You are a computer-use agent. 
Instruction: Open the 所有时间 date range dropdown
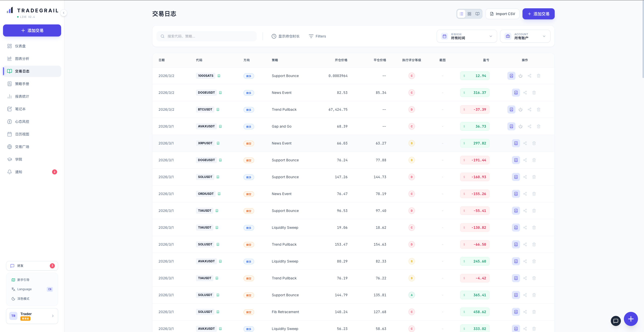467,36
